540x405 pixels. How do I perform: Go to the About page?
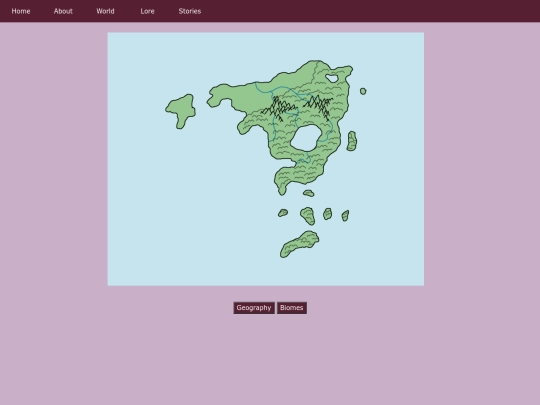(63, 11)
